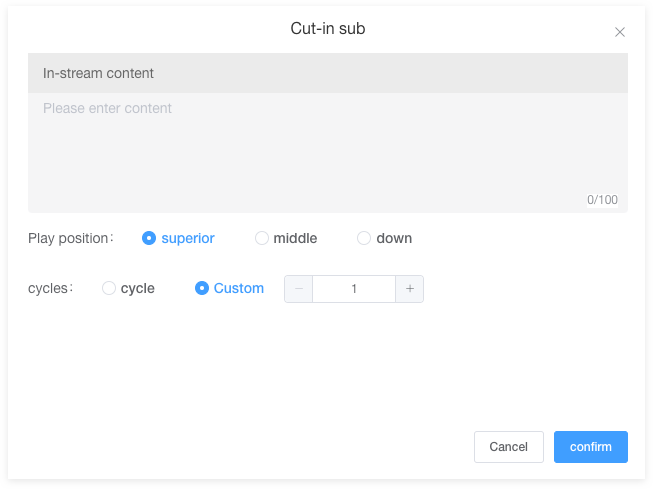Click the cycle count number field
Screen dimensions: 653x489
354,289
